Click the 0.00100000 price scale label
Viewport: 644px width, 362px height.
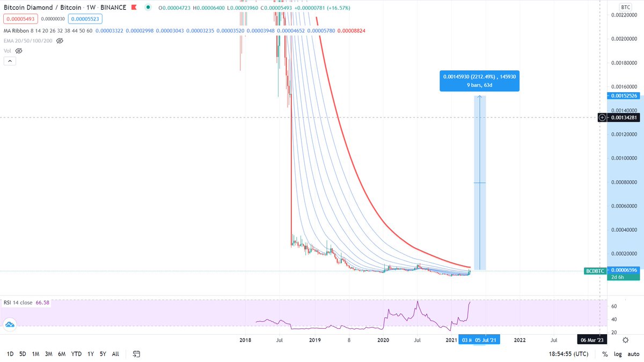coord(624,158)
